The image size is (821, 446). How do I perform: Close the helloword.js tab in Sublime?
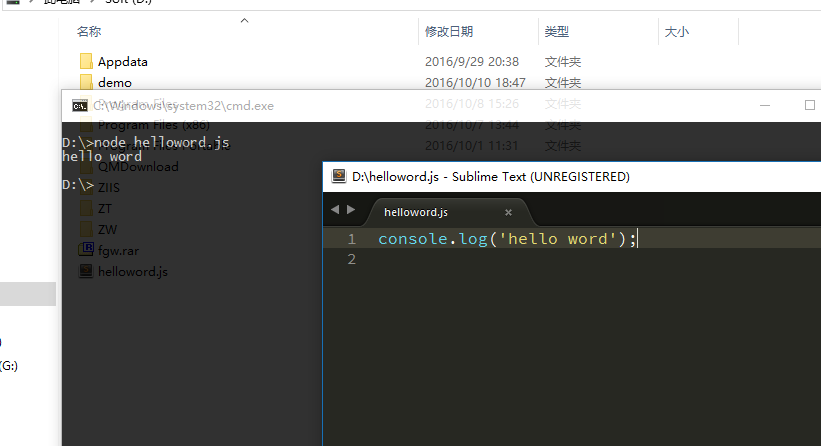(508, 212)
